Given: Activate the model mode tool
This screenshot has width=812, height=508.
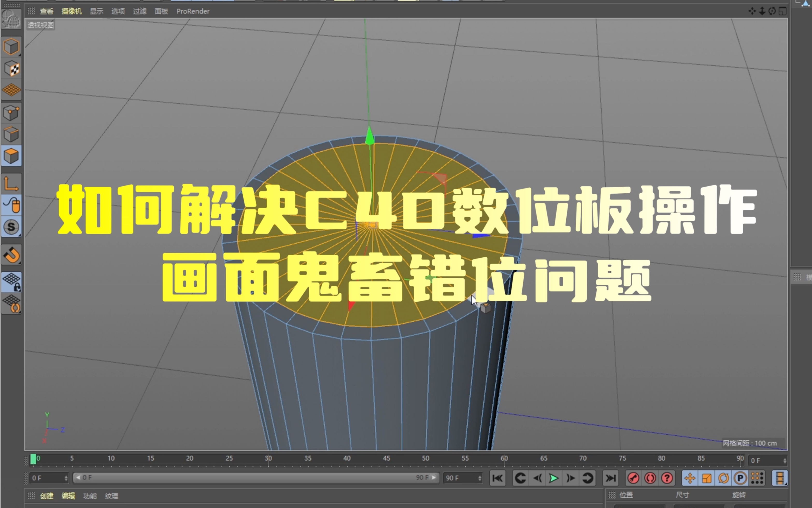Looking at the screenshot, I should (11, 47).
